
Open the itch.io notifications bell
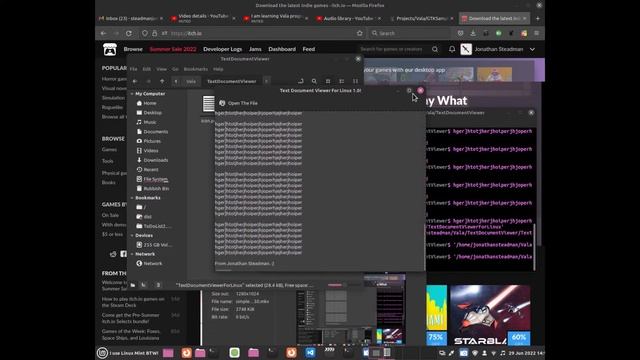[452, 49]
